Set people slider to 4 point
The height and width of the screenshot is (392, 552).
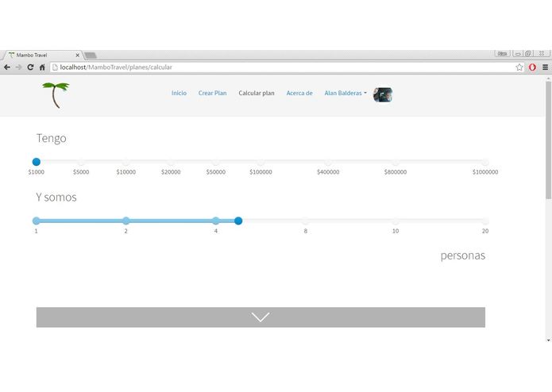pyautogui.click(x=216, y=221)
